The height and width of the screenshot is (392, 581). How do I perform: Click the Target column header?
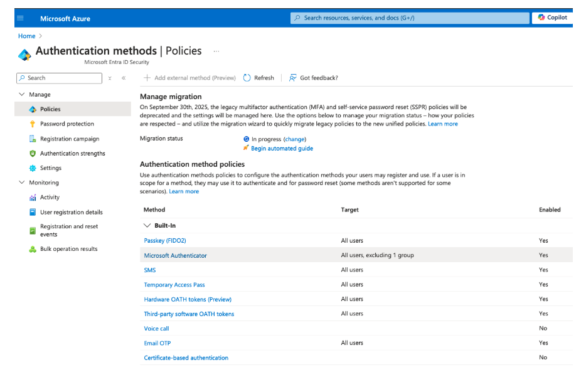coord(349,209)
